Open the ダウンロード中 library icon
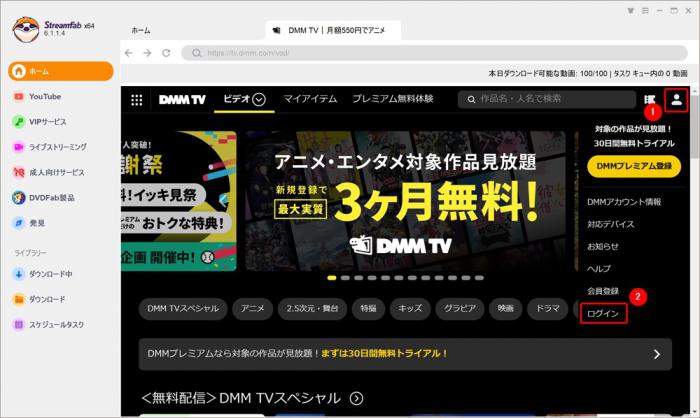This screenshot has width=700, height=418. 18,274
